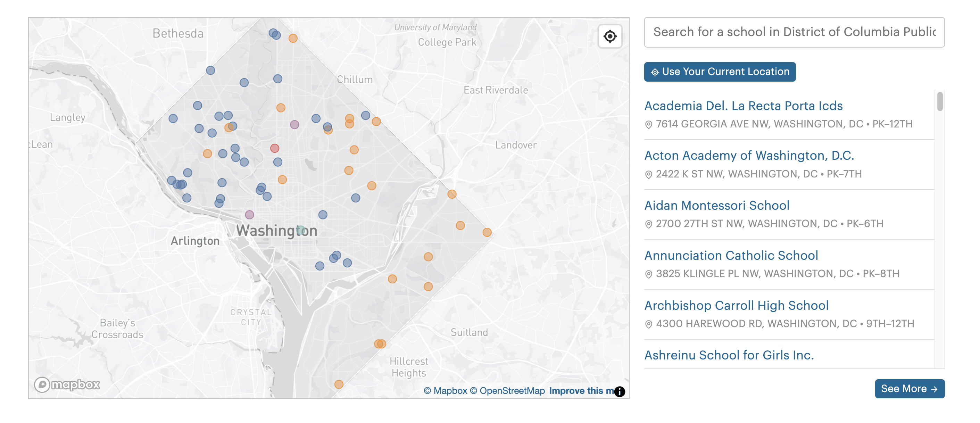Click the Ashreinu School for Girls Inc. link

point(729,355)
